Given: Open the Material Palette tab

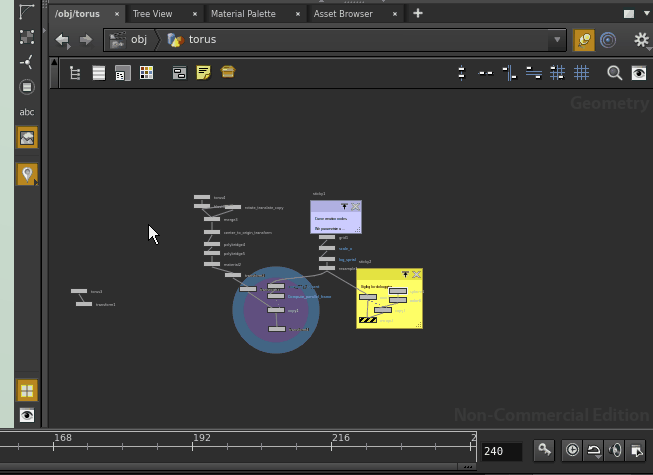Looking at the screenshot, I should (x=242, y=14).
